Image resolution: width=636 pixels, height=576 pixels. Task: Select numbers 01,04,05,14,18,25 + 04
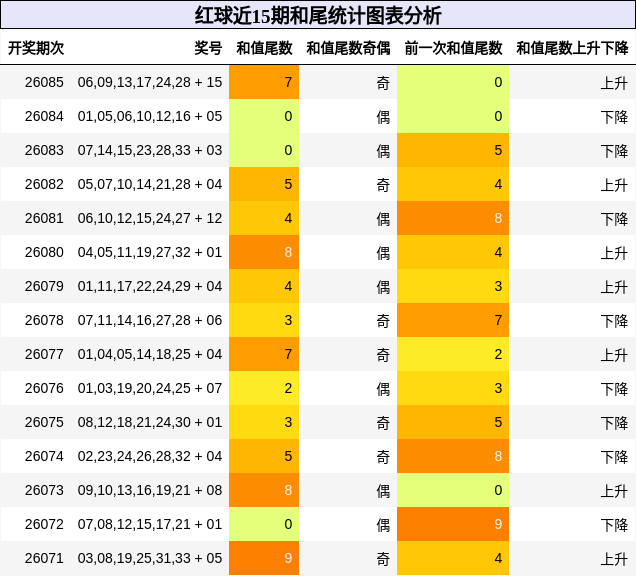(150, 355)
